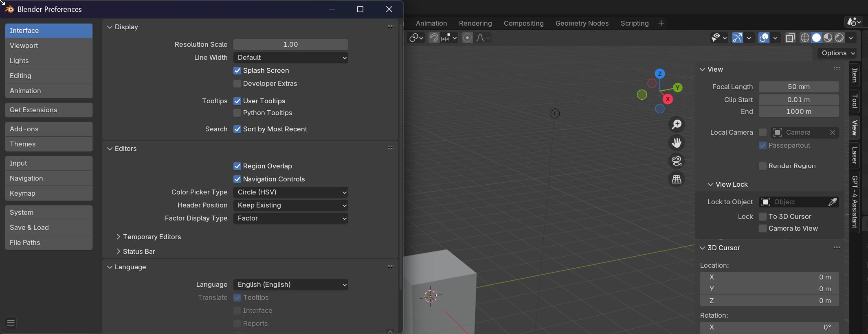Screen dimensions: 868x334
Task: Switch to Solid viewport shading
Action: point(816,38)
